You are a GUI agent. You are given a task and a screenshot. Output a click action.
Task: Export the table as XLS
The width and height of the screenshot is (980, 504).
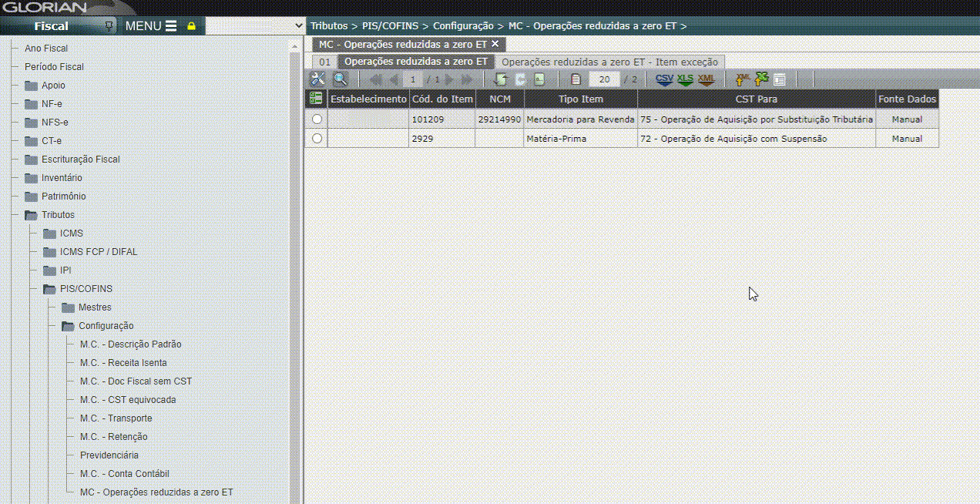click(x=685, y=79)
